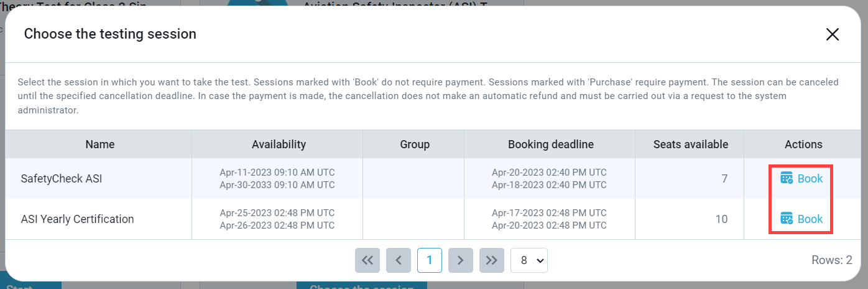Go to next page of sessions
This screenshot has width=868, height=289.
click(460, 260)
